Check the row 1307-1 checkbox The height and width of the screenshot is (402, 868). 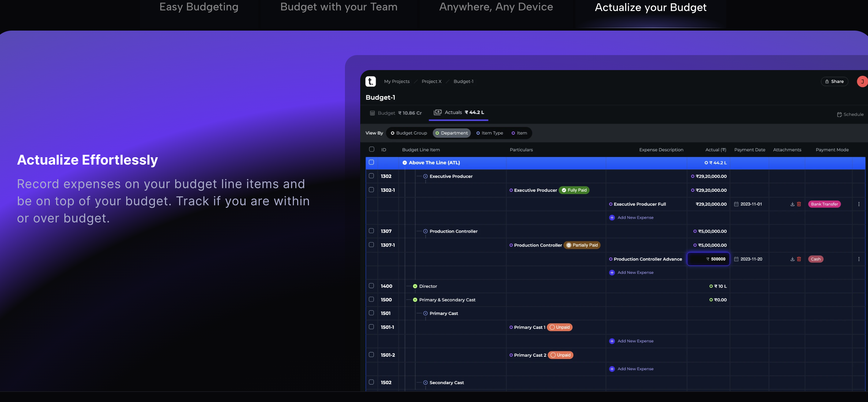tap(371, 244)
